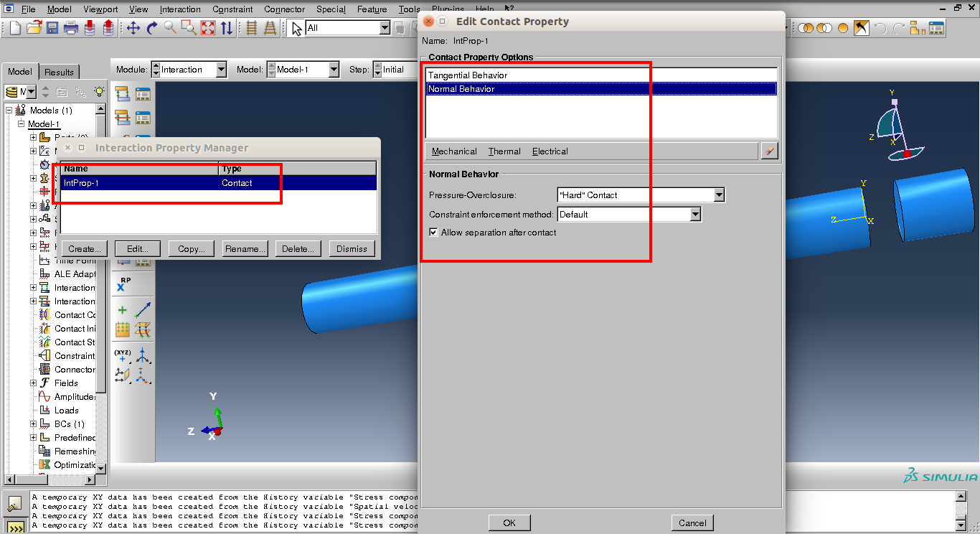
Task: Click Create... in Interaction Property Manager
Action: pyautogui.click(x=85, y=248)
